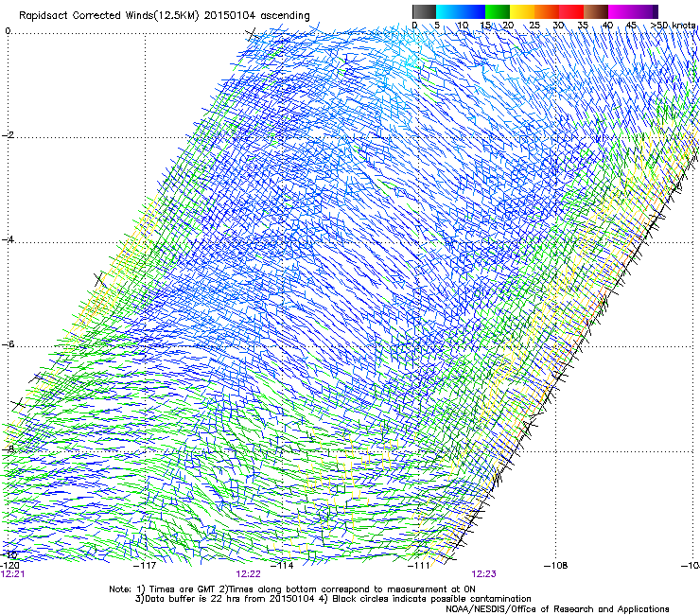Click the dark purple 45-50 knots swatch
The height and width of the screenshot is (615, 700).
tap(645, 11)
